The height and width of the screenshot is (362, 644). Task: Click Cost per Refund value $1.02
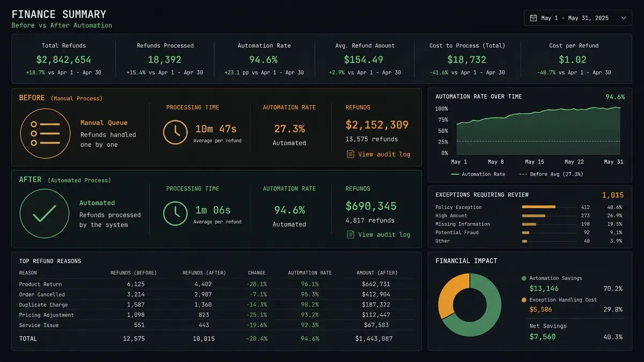(x=573, y=60)
